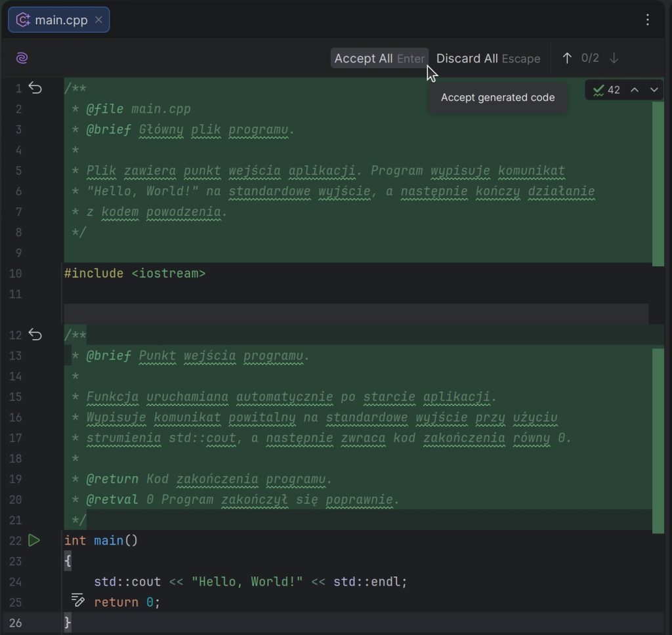Jump to previous highlighted problem chevron
The width and height of the screenshot is (672, 635).
[x=635, y=90]
